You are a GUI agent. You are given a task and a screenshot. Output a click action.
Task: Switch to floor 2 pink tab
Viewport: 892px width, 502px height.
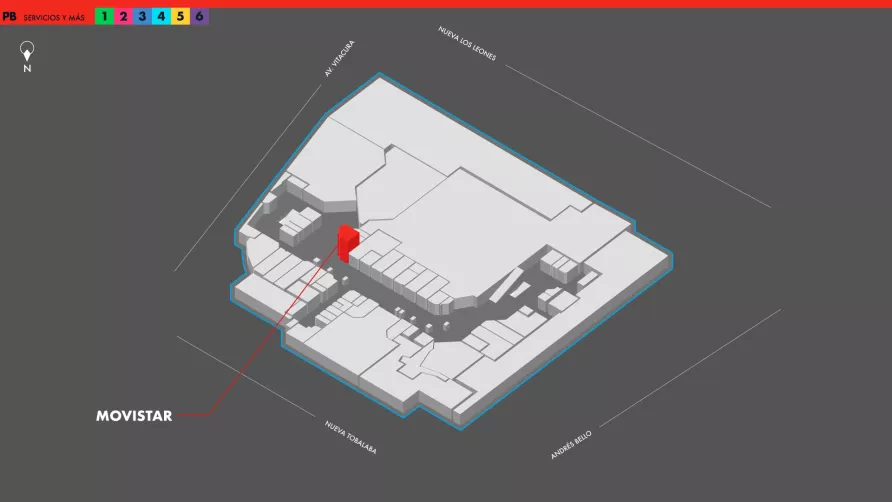(123, 17)
